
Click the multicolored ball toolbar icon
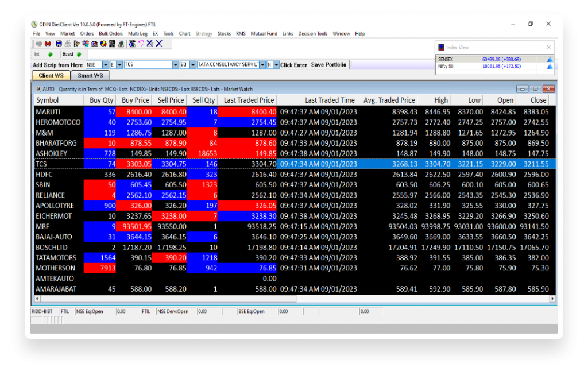pyautogui.click(x=103, y=44)
